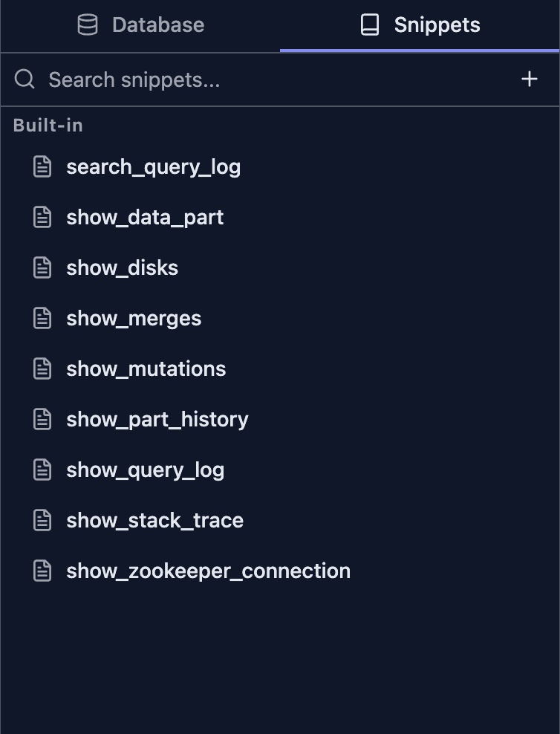Switch to the Database tab
The height and width of the screenshot is (734, 560).
[x=140, y=25]
